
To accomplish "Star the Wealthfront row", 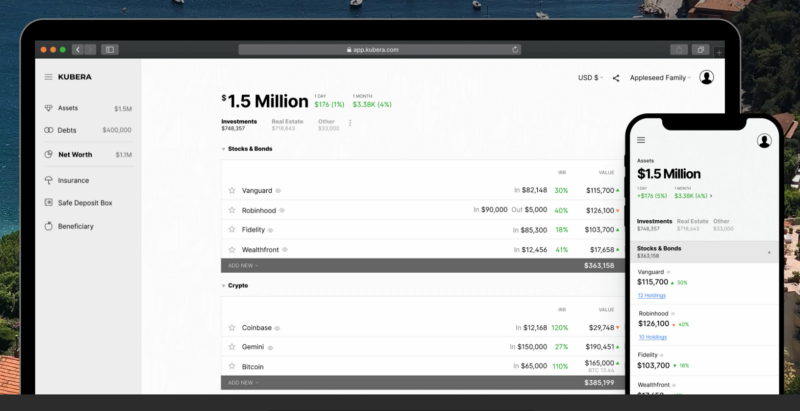I will click(232, 249).
